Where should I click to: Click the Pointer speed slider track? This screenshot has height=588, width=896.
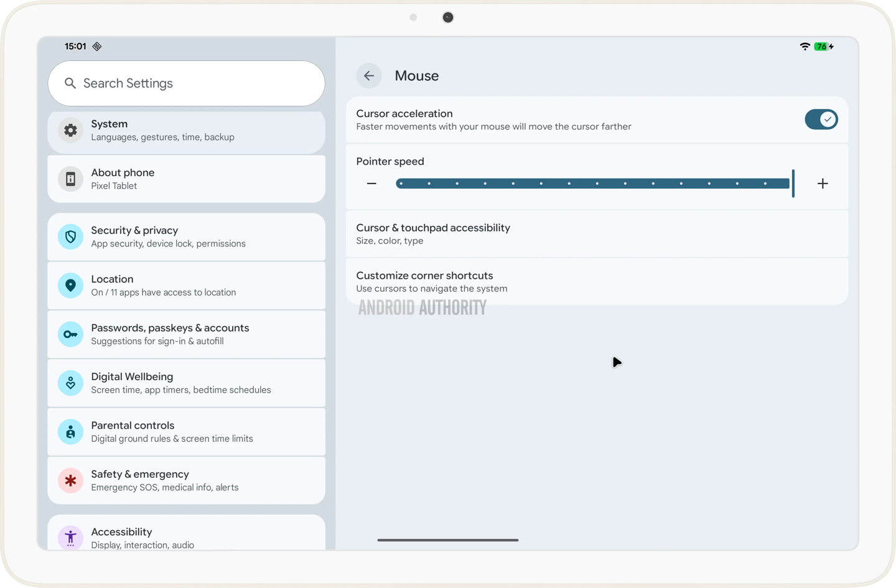point(592,184)
